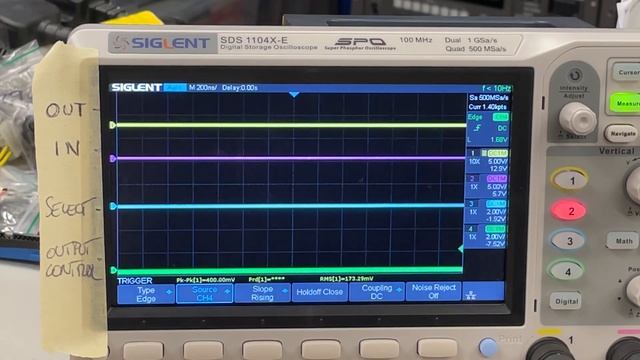The height and width of the screenshot is (360, 640).
Task: Click the blue acquisition status indicator beside the Siglent logo
Action: (175, 87)
